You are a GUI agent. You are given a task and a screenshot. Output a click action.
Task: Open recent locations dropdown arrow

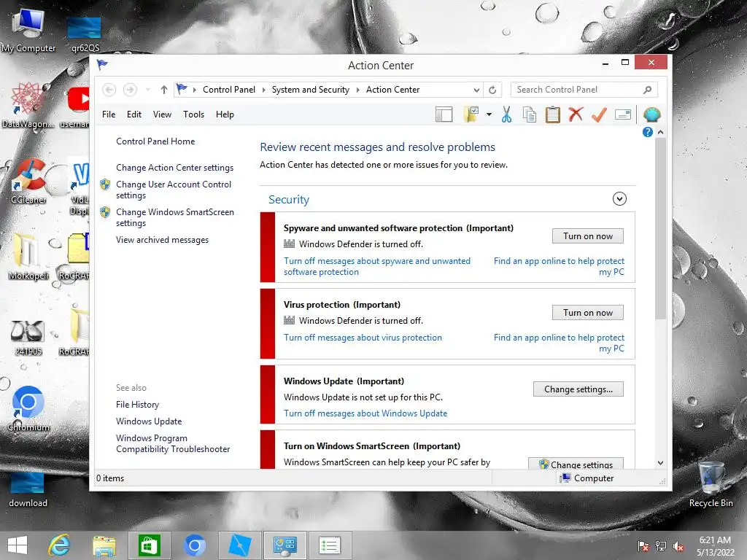[147, 90]
